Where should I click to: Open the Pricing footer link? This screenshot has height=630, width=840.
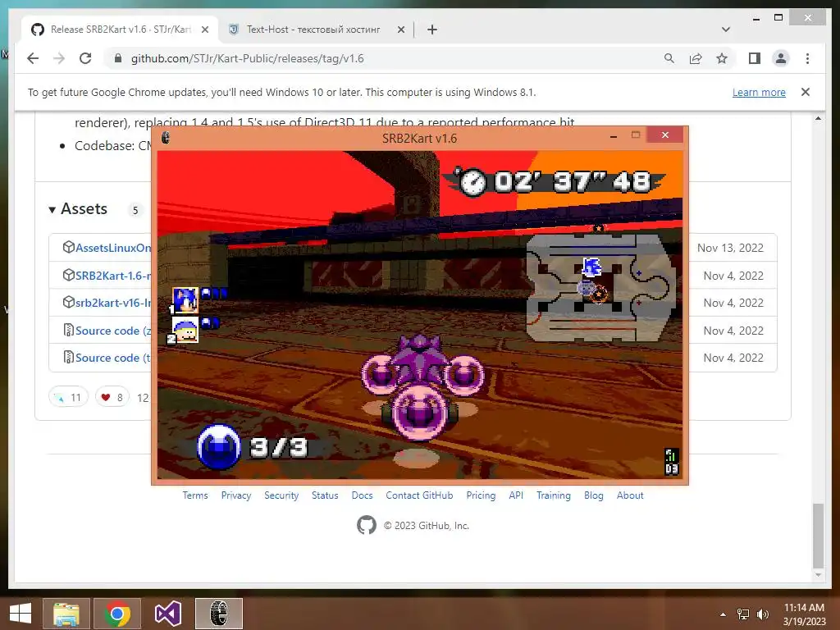[481, 495]
